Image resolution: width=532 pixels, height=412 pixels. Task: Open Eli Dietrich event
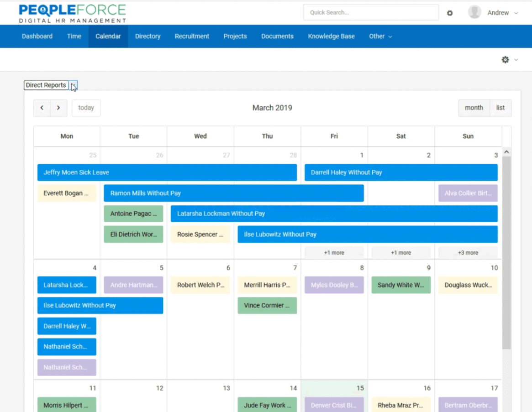coord(133,235)
